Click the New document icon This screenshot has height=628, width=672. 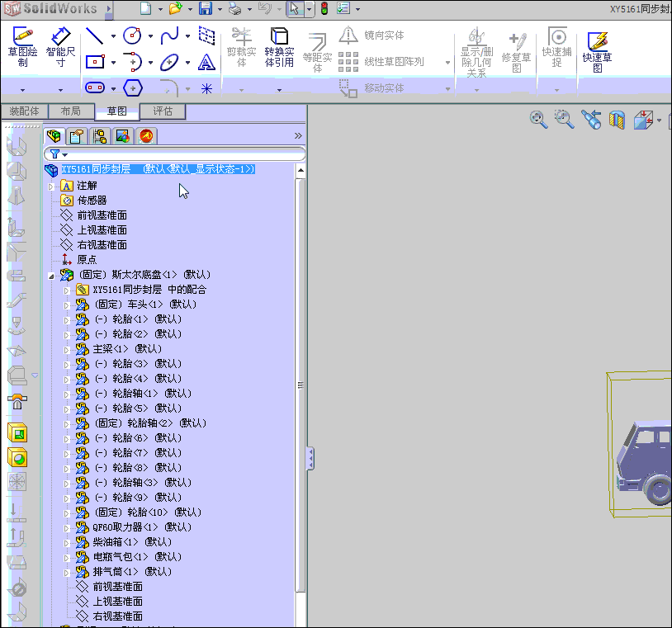pos(146,8)
